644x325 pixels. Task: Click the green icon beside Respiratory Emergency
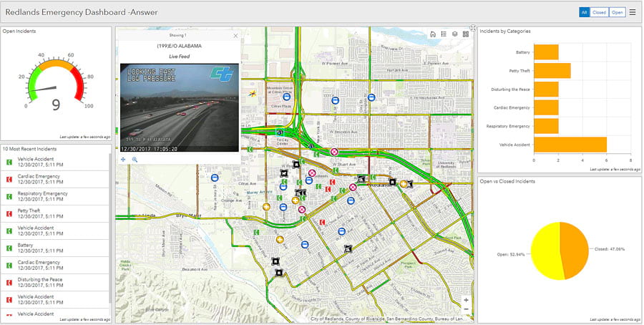9,196
